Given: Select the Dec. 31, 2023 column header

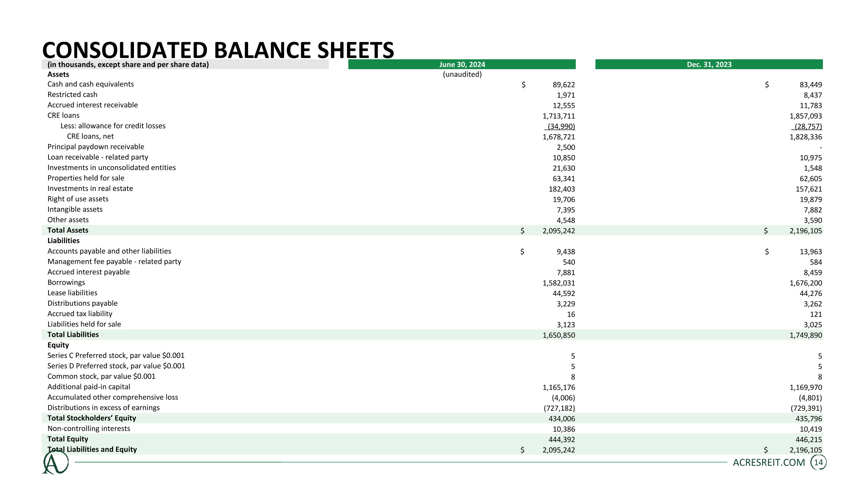Looking at the screenshot, I should click(709, 64).
